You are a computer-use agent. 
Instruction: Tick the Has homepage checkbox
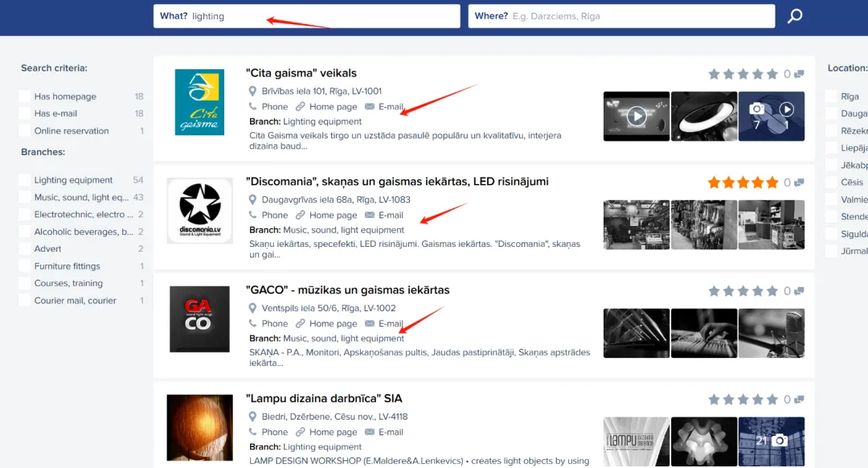tap(24, 96)
